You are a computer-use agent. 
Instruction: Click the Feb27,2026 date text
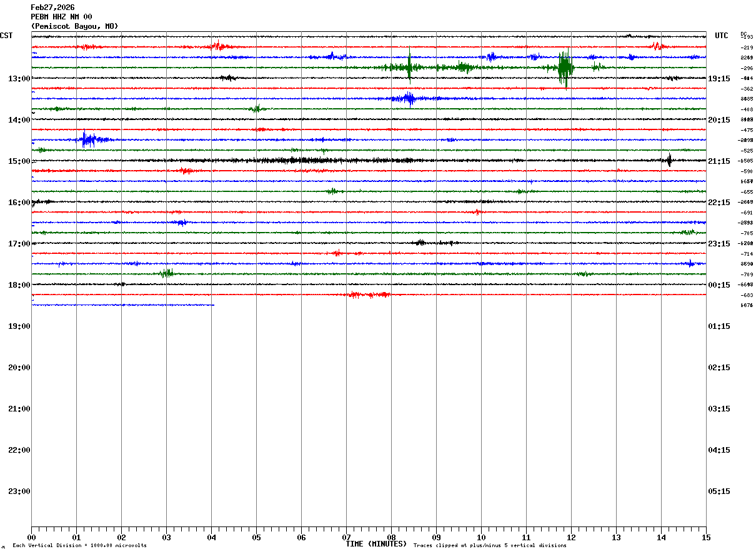point(52,8)
